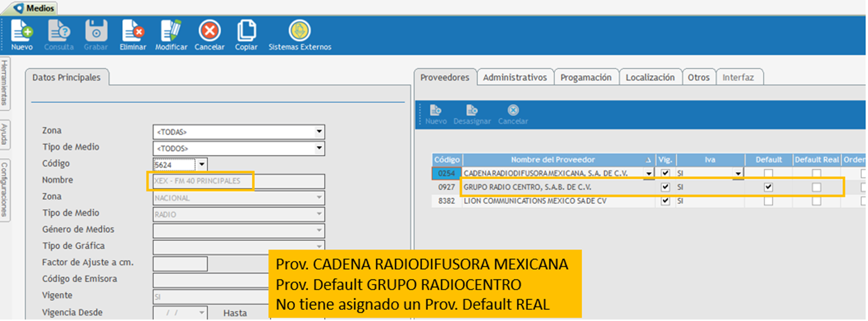The height and width of the screenshot is (321, 868).
Task: Switch to the Otros tab
Action: [x=699, y=77]
